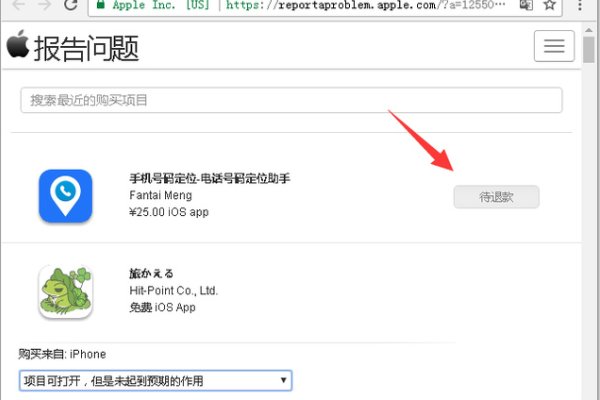Bookmark page with the star icon
Image resolution: width=600 pixels, height=400 pixels.
(x=550, y=5)
